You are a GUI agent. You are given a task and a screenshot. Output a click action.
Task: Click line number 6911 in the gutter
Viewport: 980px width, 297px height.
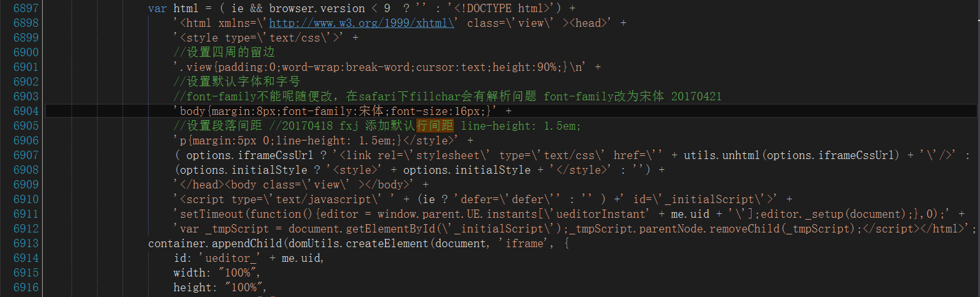pyautogui.click(x=26, y=214)
